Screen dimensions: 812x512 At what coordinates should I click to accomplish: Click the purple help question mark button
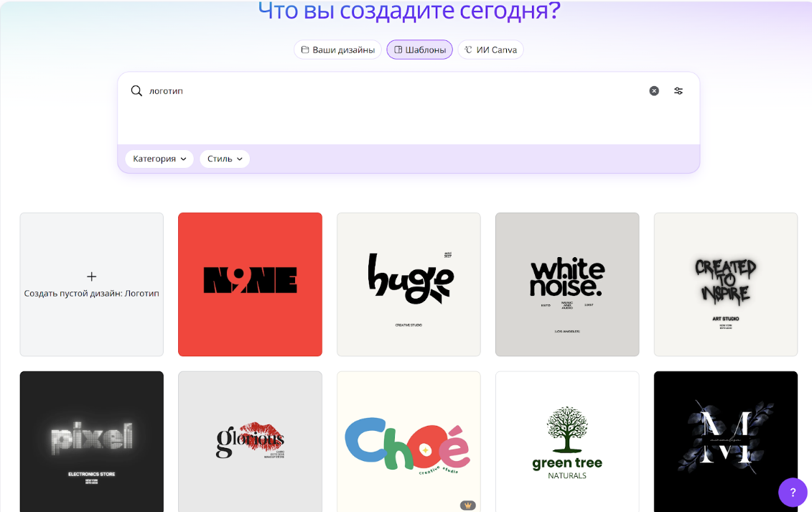tap(793, 493)
